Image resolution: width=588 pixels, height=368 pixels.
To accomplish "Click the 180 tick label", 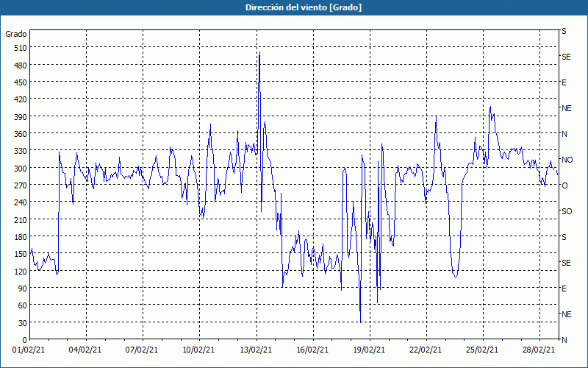I will pos(21,237).
